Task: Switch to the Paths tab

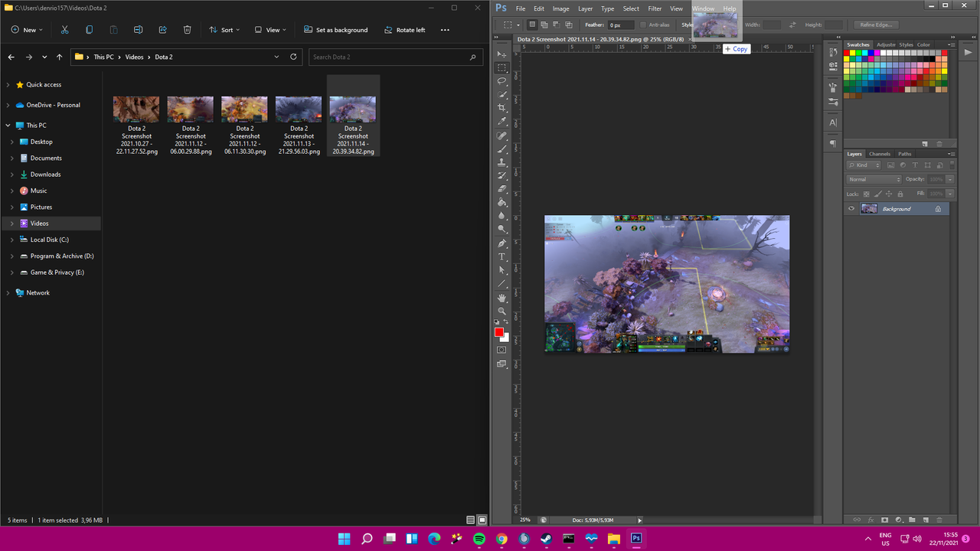Action: 905,154
